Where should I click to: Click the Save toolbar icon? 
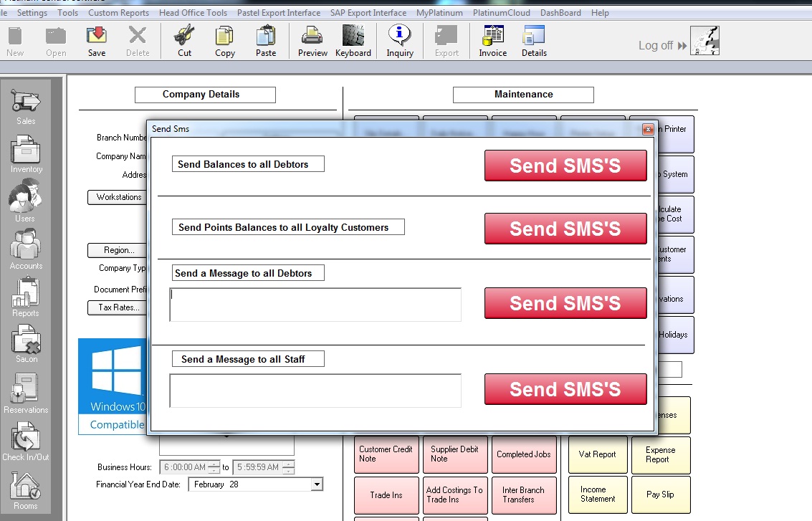click(96, 42)
